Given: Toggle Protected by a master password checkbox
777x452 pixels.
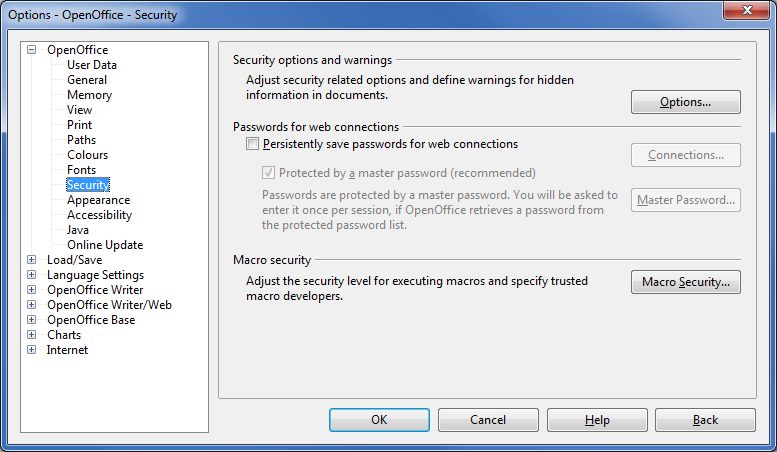Looking at the screenshot, I should [268, 172].
